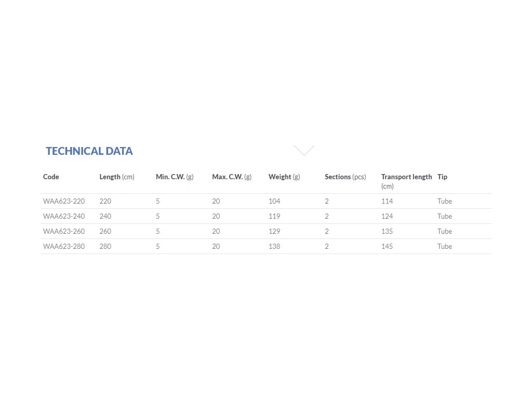532x399 pixels.
Task: Click the 104 weight value
Action: 274,201
